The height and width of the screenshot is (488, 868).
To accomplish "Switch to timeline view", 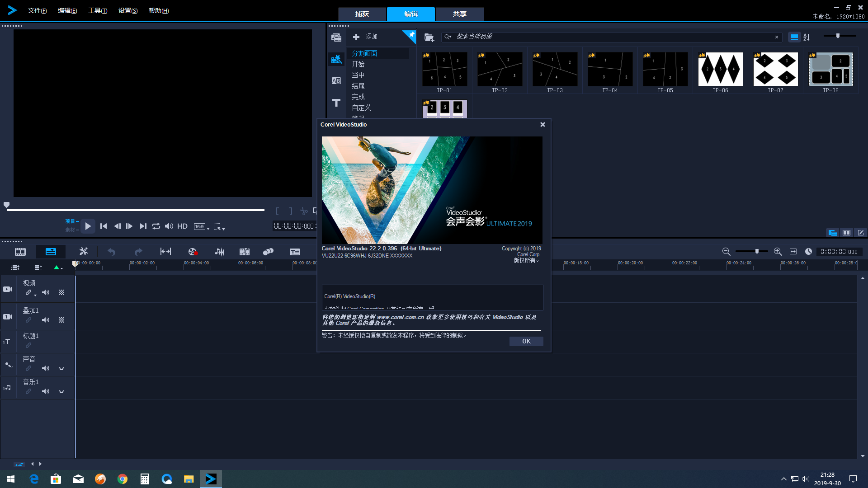I will click(x=51, y=252).
